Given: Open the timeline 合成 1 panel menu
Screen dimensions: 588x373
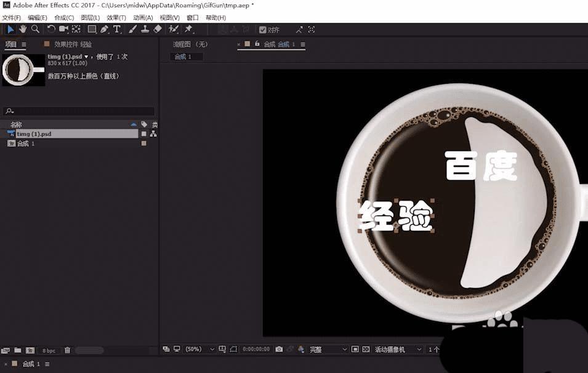Looking at the screenshot, I should click(47, 364).
